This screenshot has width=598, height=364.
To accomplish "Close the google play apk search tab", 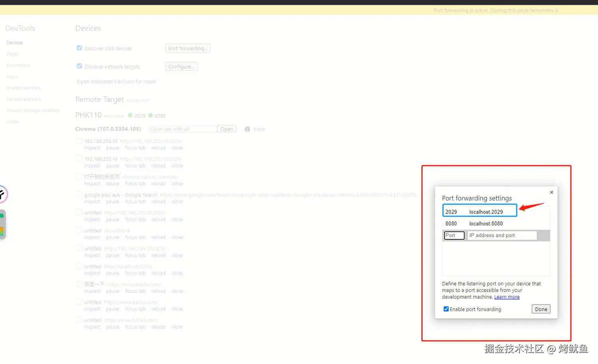I will (x=177, y=202).
